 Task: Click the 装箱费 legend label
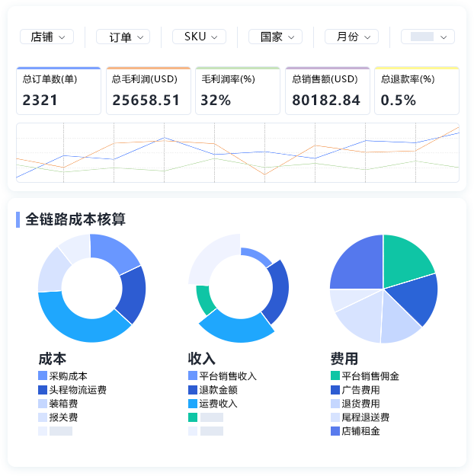click(x=63, y=404)
